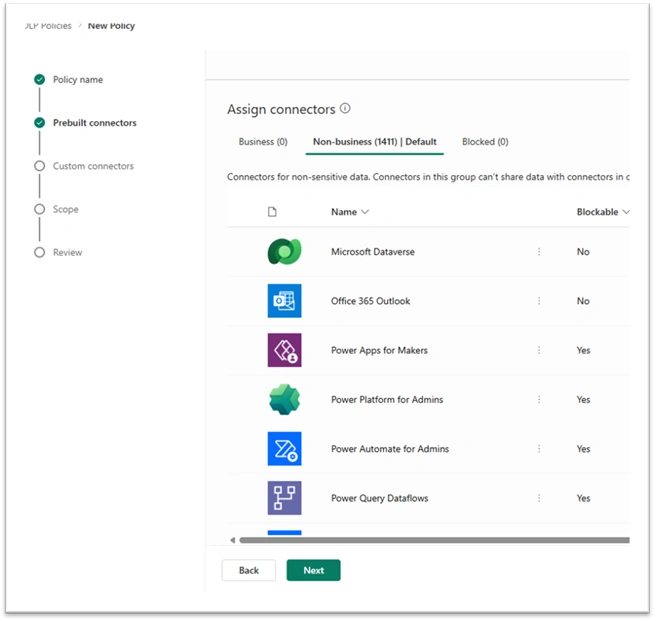Click the Yes value for Power Platform for Admins
The width and height of the screenshot is (656, 621).
click(x=583, y=400)
